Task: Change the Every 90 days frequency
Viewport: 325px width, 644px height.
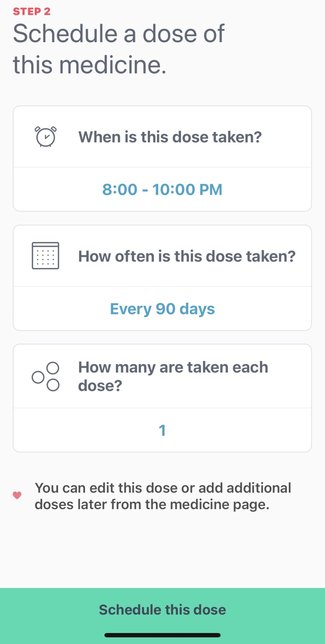Action: pyautogui.click(x=162, y=309)
